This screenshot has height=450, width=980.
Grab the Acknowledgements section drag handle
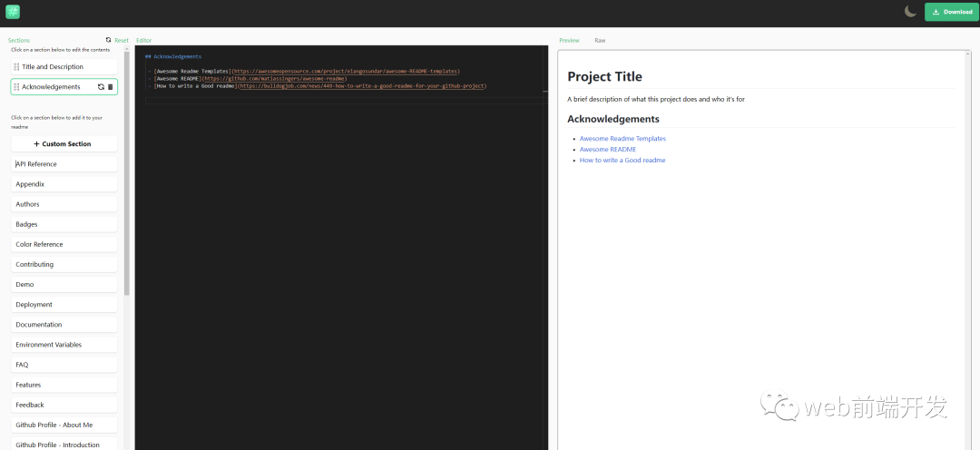tap(17, 87)
